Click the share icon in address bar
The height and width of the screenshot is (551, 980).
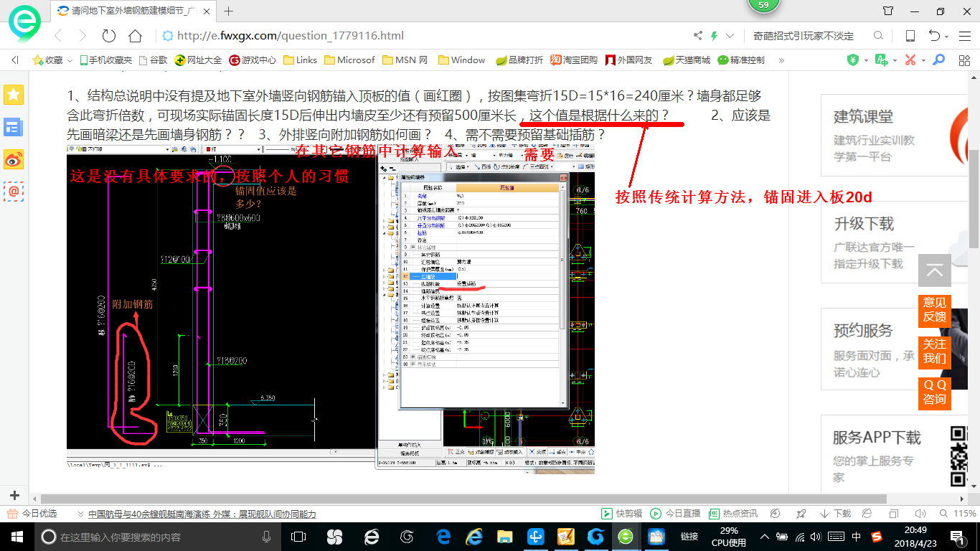pyautogui.click(x=698, y=36)
